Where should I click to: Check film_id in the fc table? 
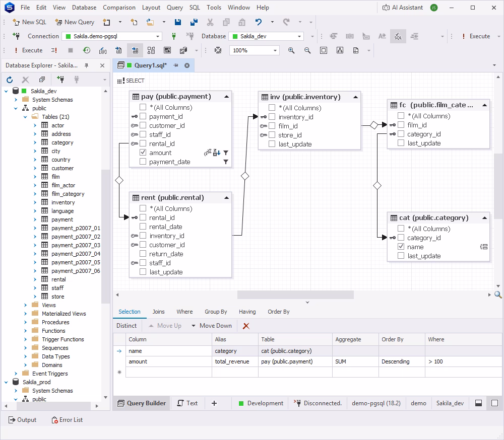401,125
